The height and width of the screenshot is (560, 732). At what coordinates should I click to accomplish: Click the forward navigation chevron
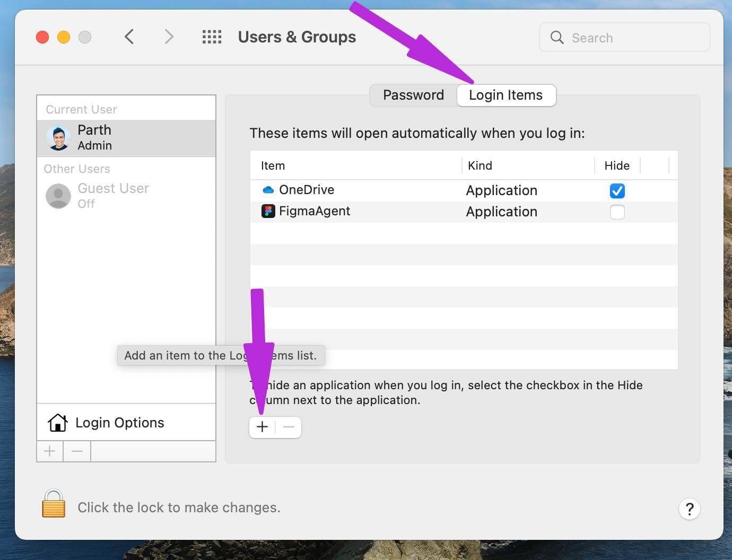tap(169, 37)
